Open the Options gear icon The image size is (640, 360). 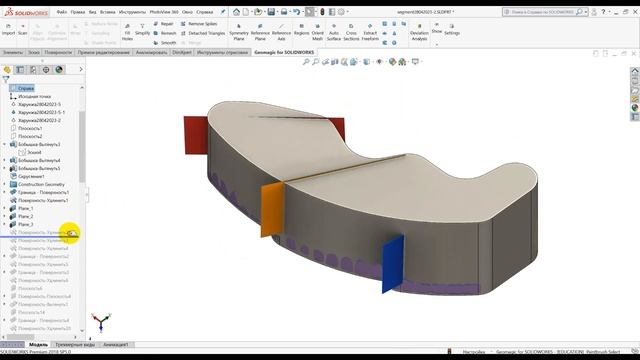click(x=341, y=12)
